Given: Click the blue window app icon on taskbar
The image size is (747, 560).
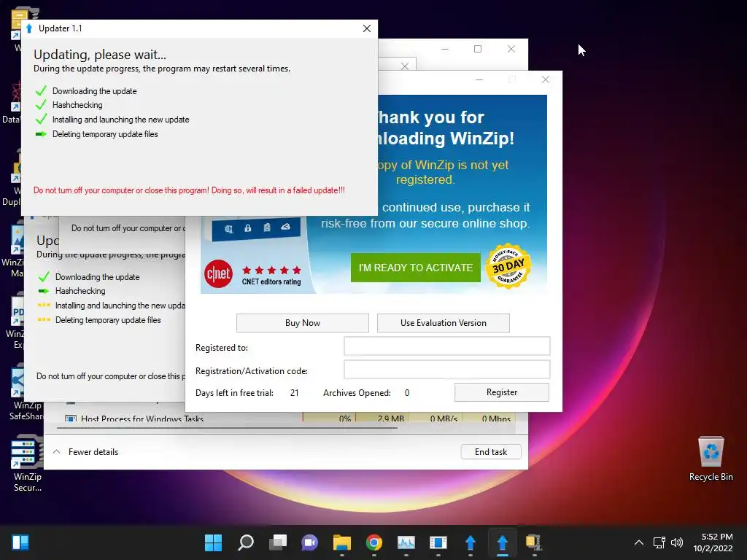Looking at the screenshot, I should pyautogui.click(x=438, y=542).
